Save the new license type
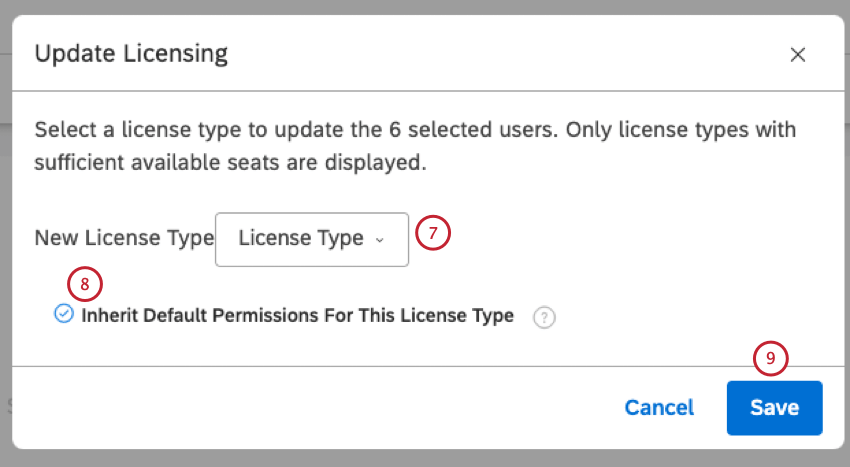This screenshot has width=850, height=467. coord(774,407)
